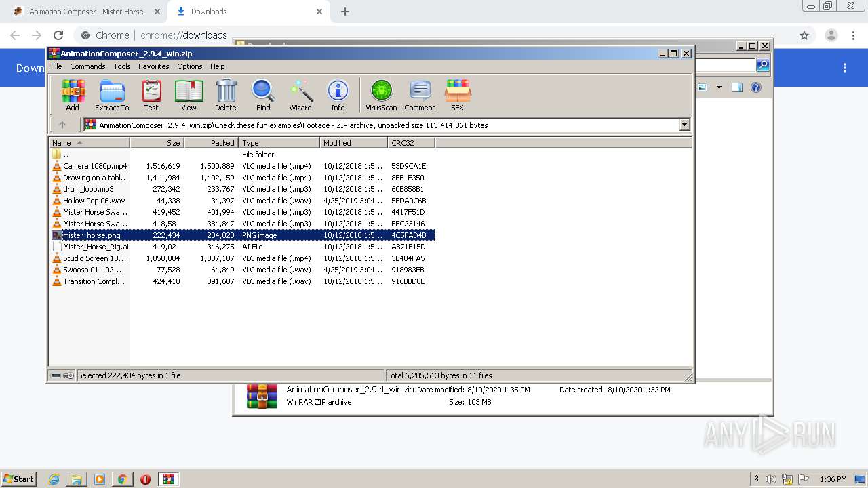Close the Downloads Chrome tab
The width and height of the screenshot is (868, 488).
pyautogui.click(x=319, y=12)
